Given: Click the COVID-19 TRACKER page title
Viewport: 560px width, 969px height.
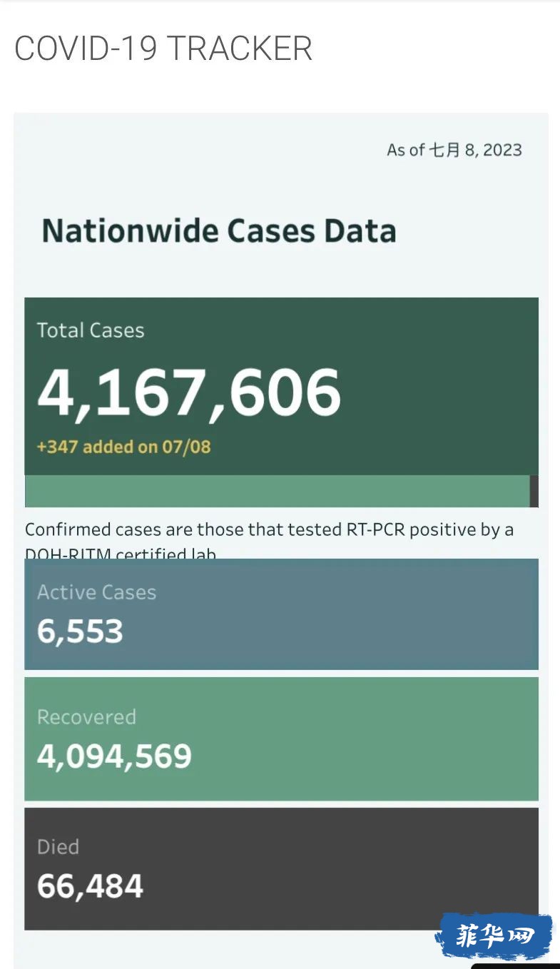Looking at the screenshot, I should (x=163, y=49).
